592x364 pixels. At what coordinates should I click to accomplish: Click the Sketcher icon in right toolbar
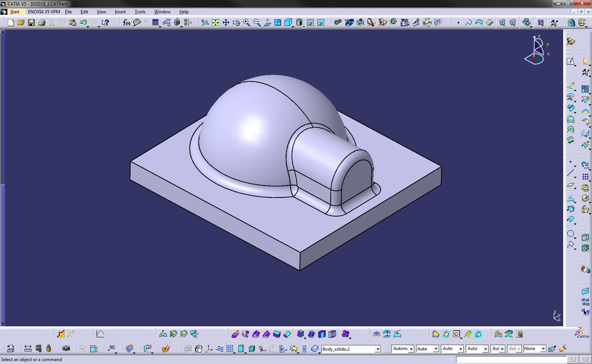click(571, 62)
